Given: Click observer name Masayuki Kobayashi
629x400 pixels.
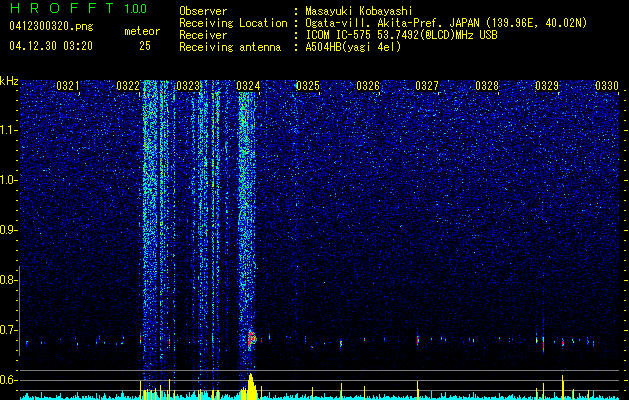Looking at the screenshot, I should 359,11.
